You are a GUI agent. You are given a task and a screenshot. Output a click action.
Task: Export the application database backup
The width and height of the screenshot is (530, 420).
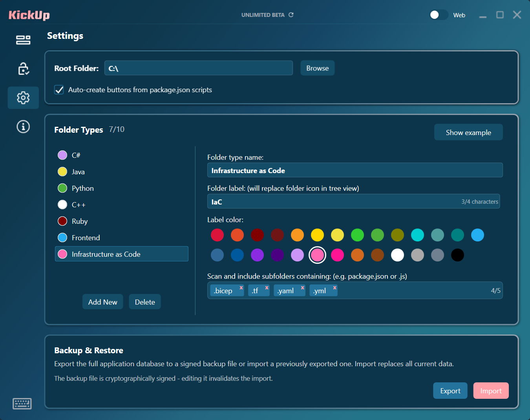450,391
